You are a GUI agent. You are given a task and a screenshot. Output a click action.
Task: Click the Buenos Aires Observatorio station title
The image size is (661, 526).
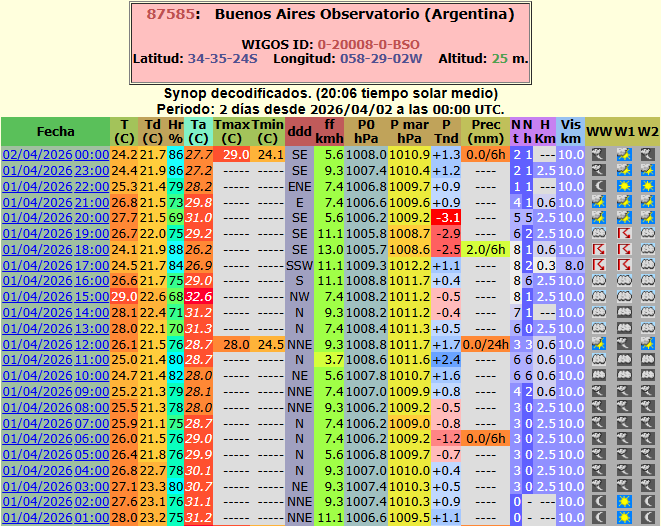tap(365, 14)
